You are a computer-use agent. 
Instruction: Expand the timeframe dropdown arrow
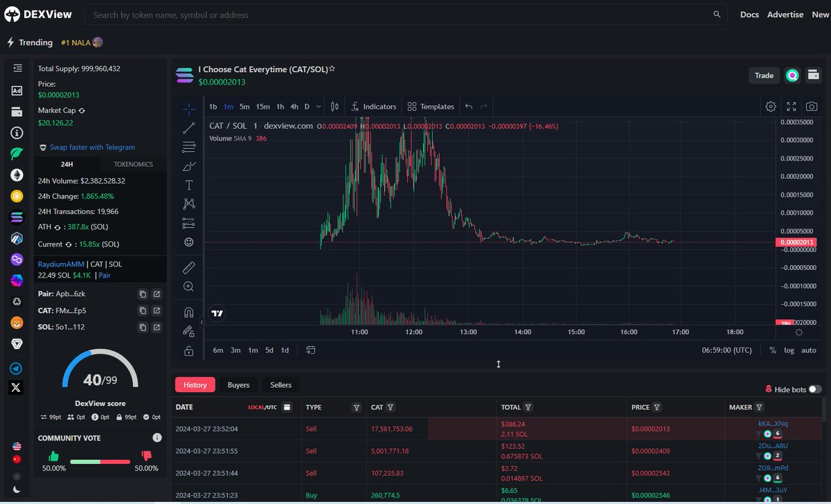pos(319,107)
